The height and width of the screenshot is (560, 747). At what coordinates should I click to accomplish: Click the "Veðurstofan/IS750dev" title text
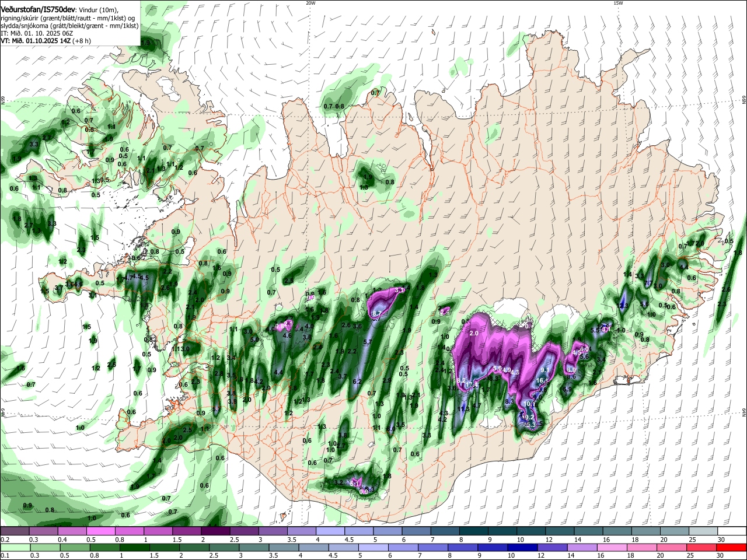(38, 10)
